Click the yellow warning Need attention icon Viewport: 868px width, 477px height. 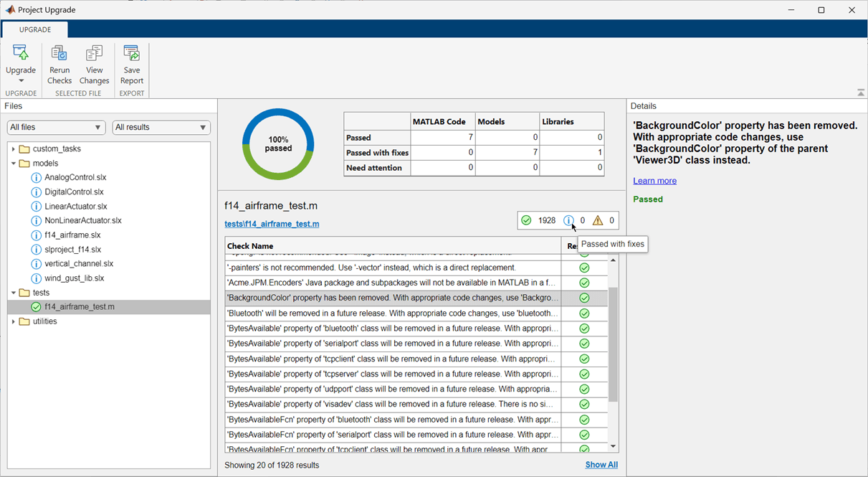pos(598,220)
